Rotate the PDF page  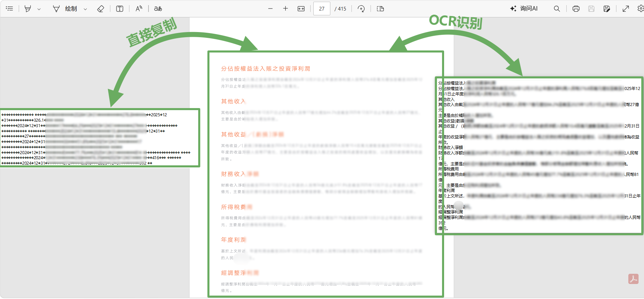(361, 9)
